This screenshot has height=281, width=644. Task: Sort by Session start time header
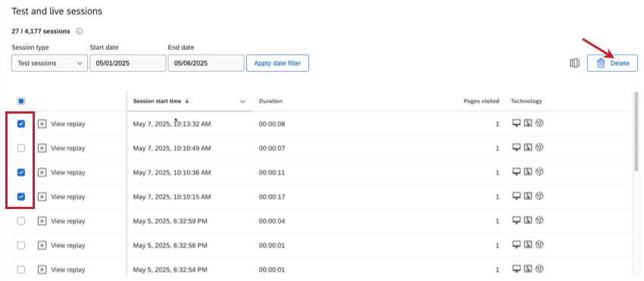(x=161, y=101)
